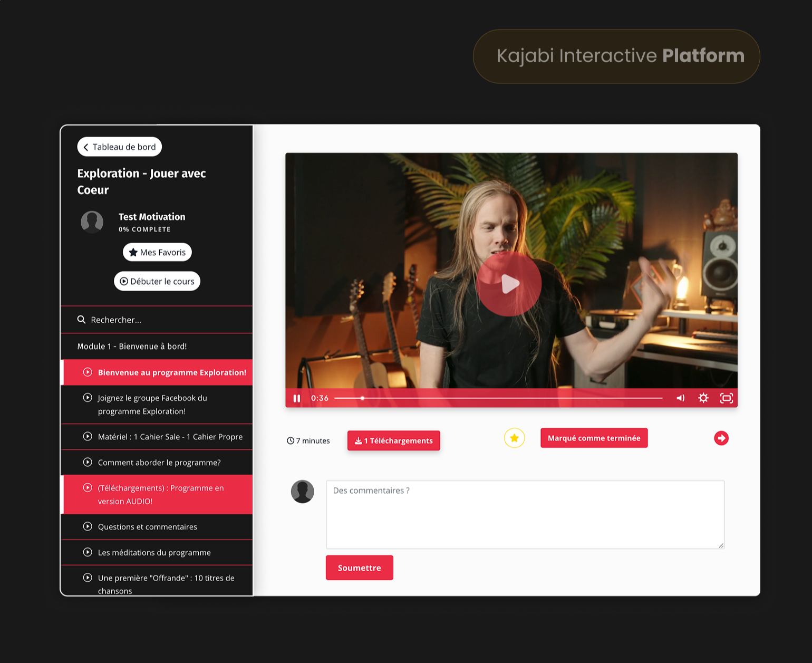Click the back chevron in Tableau de bord
Screen dimensions: 812x663
click(86, 147)
